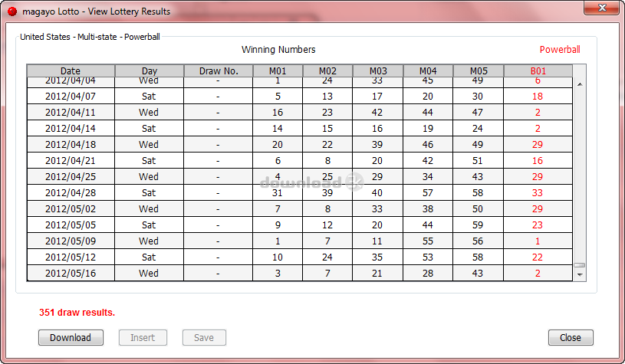Click the M05 column header
The height and width of the screenshot is (364, 625).
478,71
